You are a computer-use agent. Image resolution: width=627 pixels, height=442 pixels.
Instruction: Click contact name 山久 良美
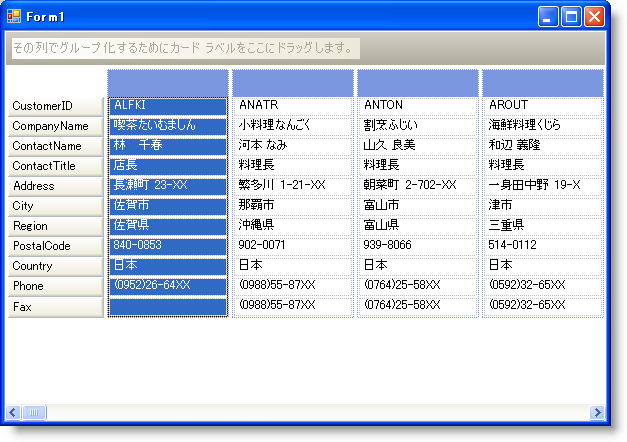pyautogui.click(x=418, y=146)
